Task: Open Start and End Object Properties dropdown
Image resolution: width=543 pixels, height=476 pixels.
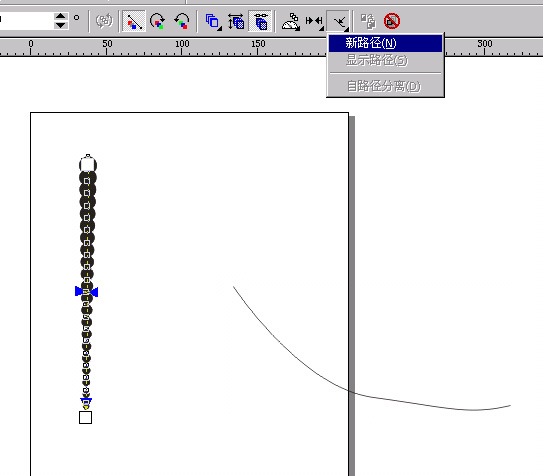Action: coord(314,21)
